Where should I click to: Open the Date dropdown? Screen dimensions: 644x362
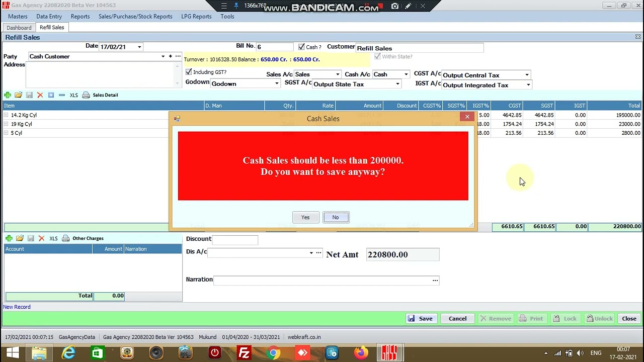pyautogui.click(x=139, y=47)
